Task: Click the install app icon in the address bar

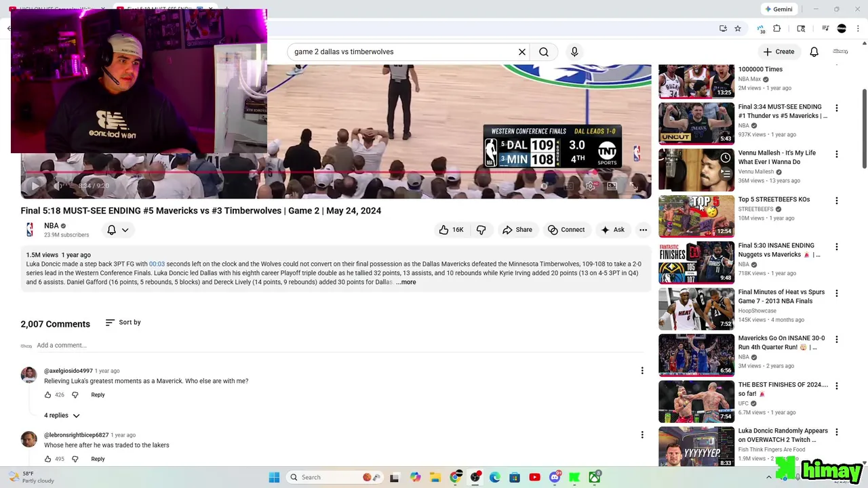Action: tap(723, 28)
